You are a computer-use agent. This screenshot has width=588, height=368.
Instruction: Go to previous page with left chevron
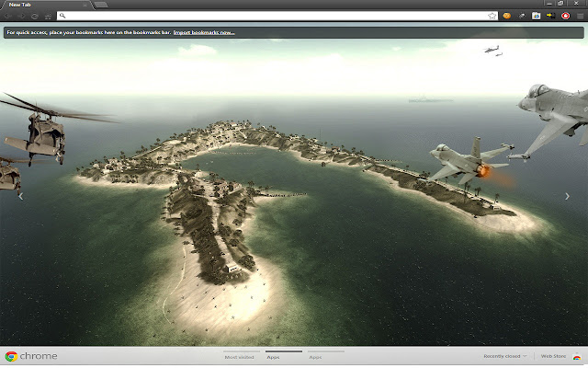point(21,195)
